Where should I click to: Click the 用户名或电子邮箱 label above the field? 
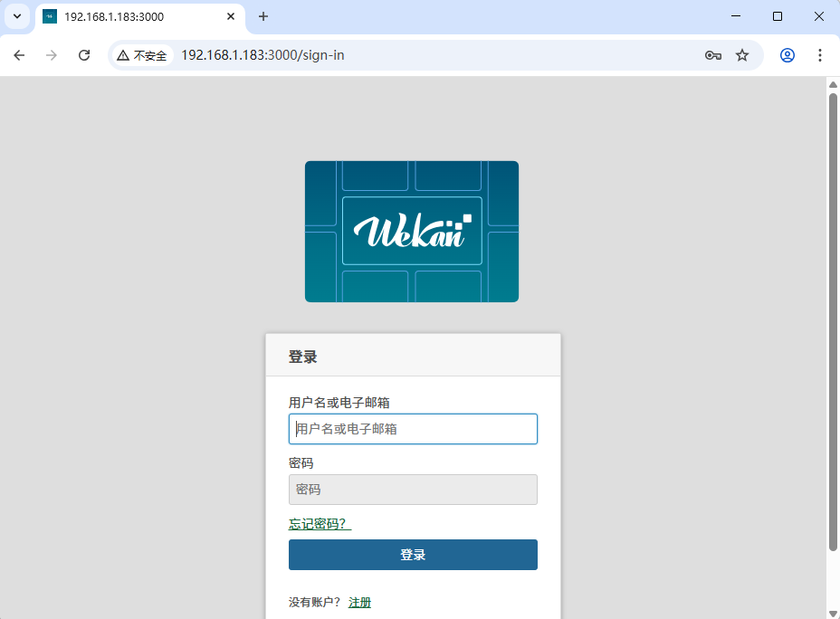(x=339, y=403)
